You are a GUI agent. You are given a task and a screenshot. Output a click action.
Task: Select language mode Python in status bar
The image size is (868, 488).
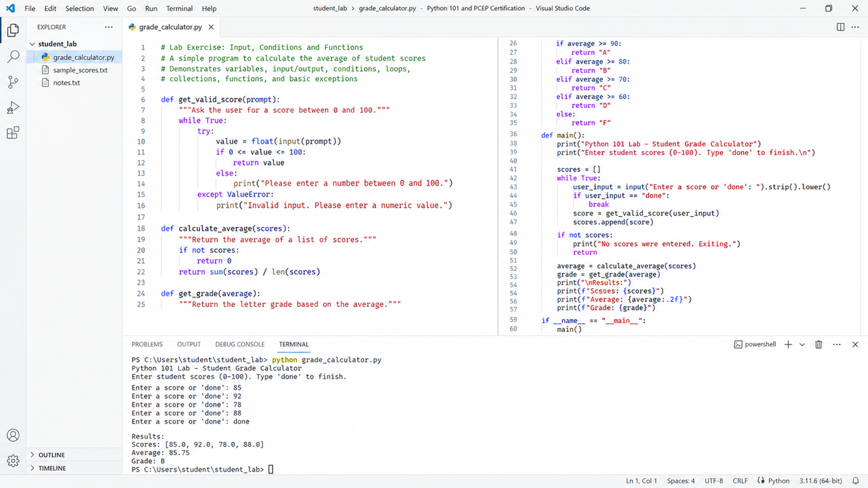(774, 481)
